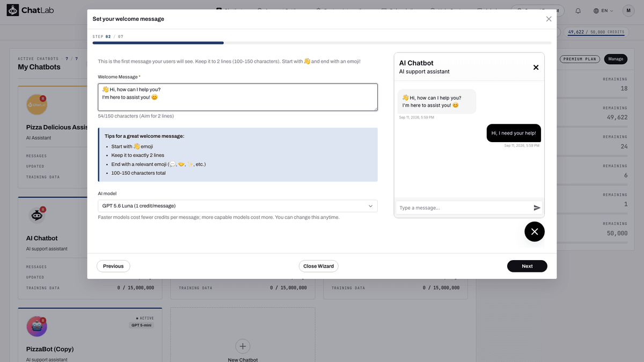The image size is (644, 362).
Task: Click the globe language icon
Action: (x=596, y=11)
